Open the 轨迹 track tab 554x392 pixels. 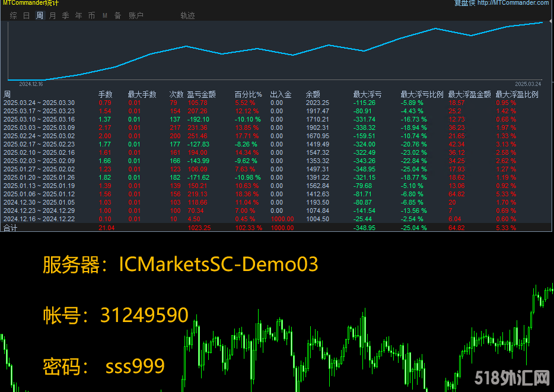(x=187, y=15)
